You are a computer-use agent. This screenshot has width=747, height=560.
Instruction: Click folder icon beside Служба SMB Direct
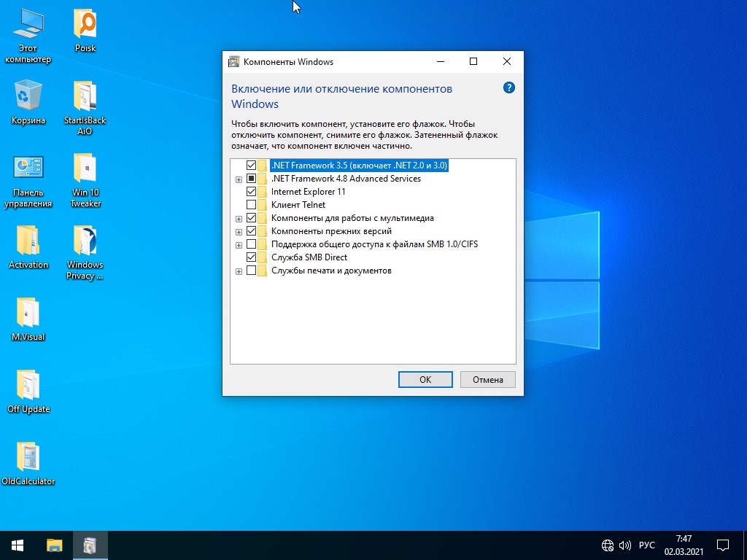pos(262,257)
